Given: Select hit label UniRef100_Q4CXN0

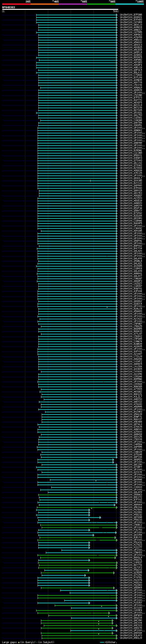Looking at the screenshot, I should (131, 620).
